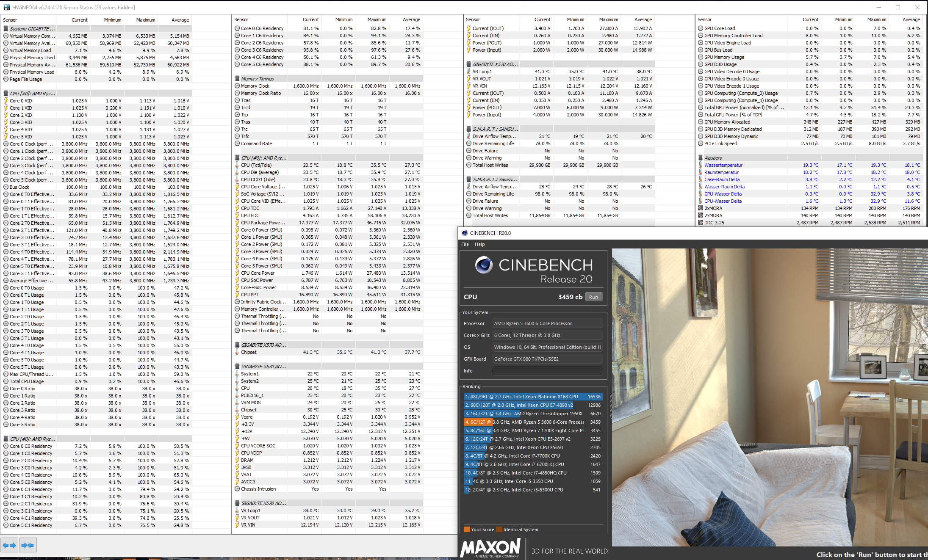Collapse the System: GIGABYTE group header
928x560 pixels.
(30, 29)
